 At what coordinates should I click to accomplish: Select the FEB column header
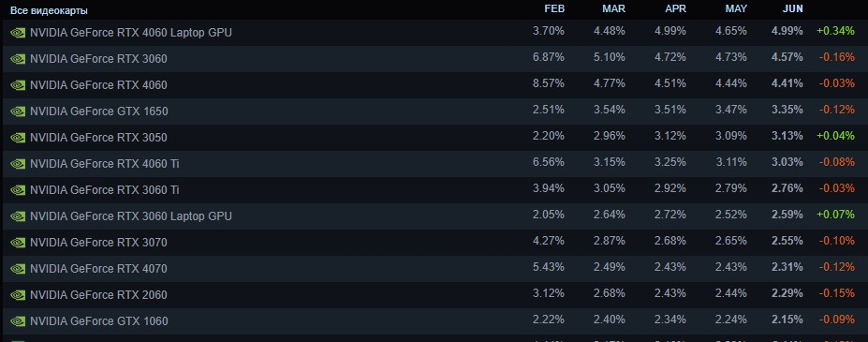[554, 9]
